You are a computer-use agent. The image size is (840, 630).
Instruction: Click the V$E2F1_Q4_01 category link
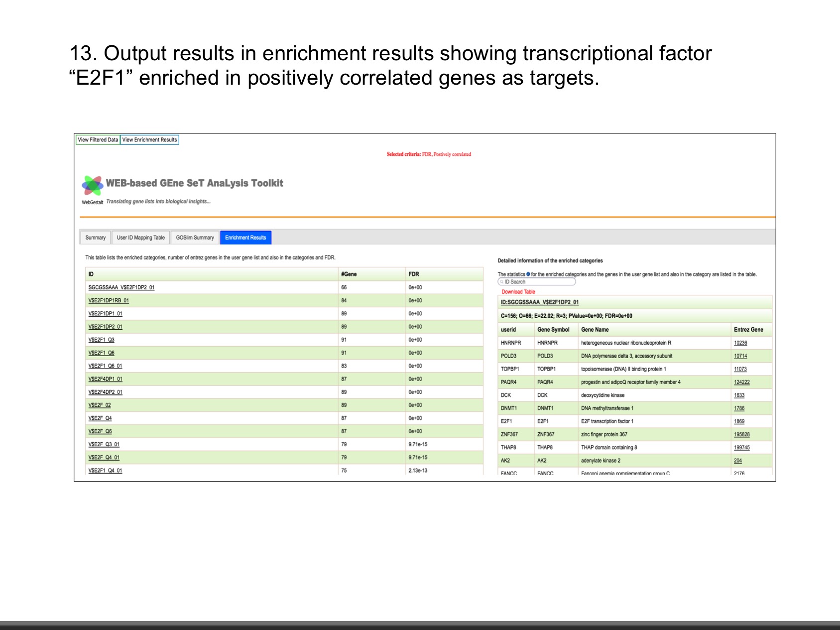(x=105, y=471)
